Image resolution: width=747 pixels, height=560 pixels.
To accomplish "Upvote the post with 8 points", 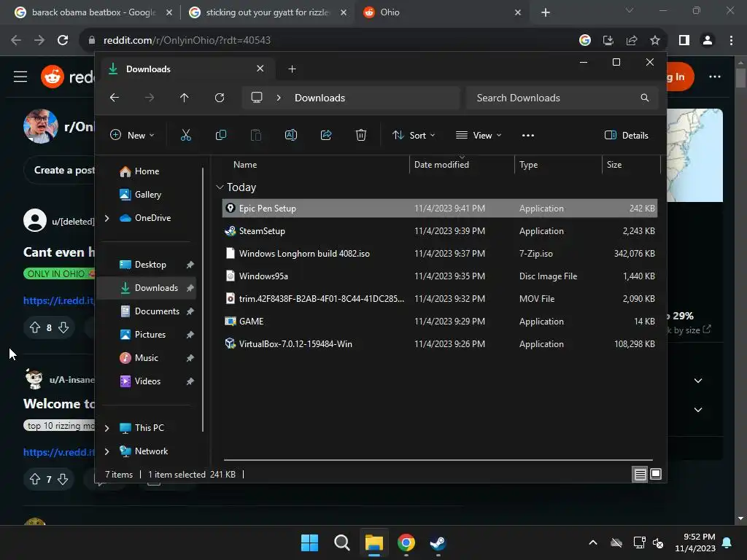I will tap(35, 327).
